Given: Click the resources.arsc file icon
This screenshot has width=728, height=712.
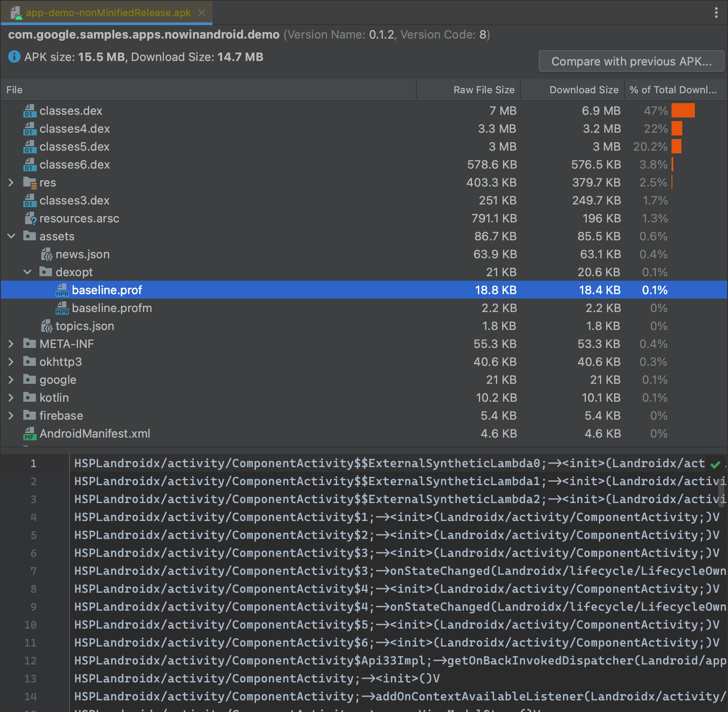Looking at the screenshot, I should (29, 218).
